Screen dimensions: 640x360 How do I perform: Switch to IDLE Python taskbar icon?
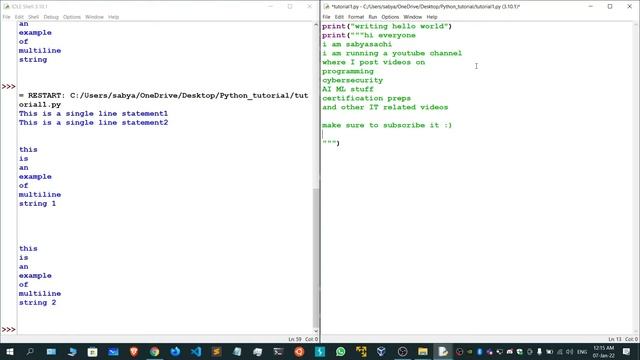(x=443, y=351)
